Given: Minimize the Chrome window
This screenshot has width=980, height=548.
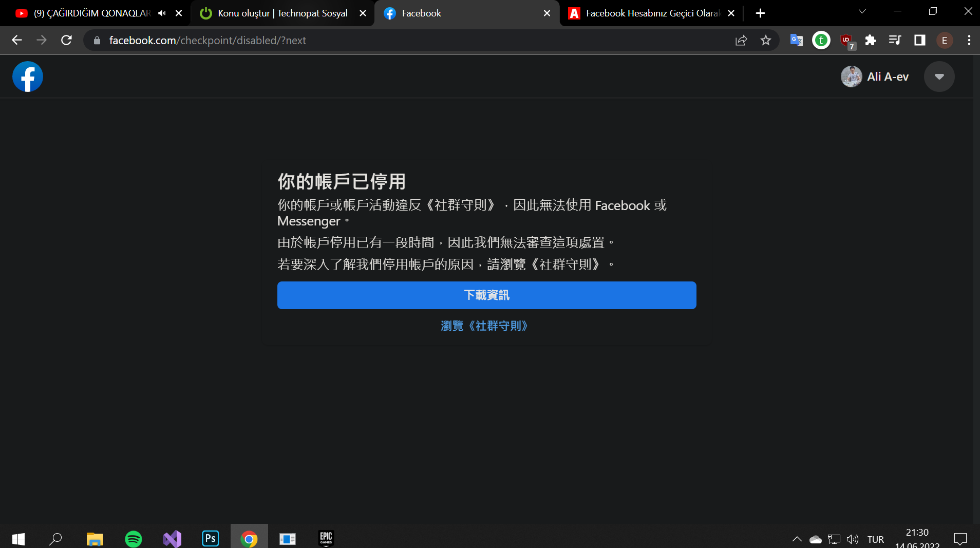Looking at the screenshot, I should [897, 11].
